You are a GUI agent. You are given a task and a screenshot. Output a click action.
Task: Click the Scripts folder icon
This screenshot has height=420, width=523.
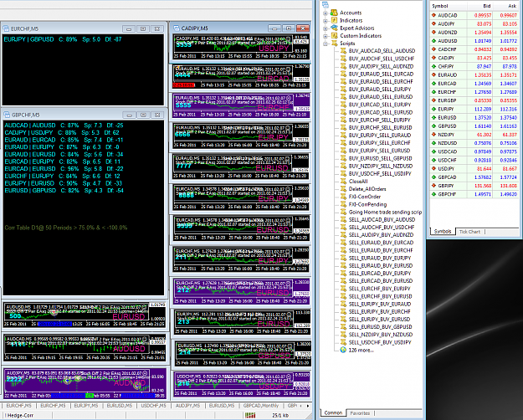coord(334,44)
